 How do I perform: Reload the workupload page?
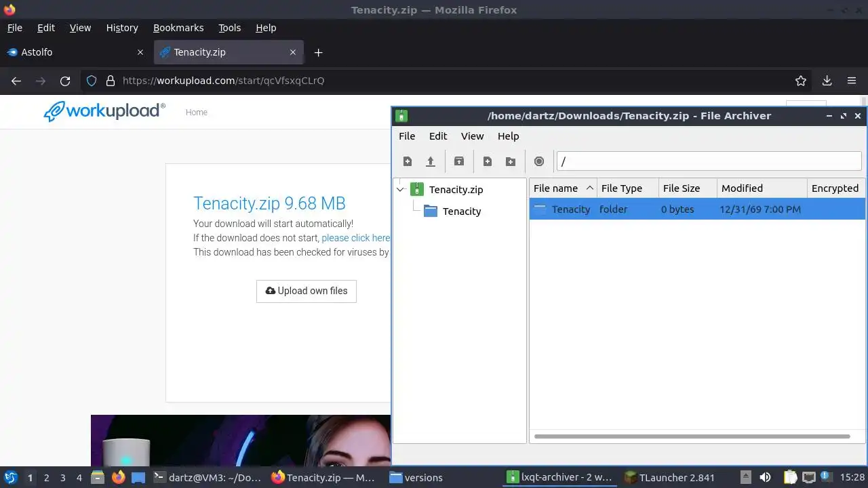(x=65, y=81)
